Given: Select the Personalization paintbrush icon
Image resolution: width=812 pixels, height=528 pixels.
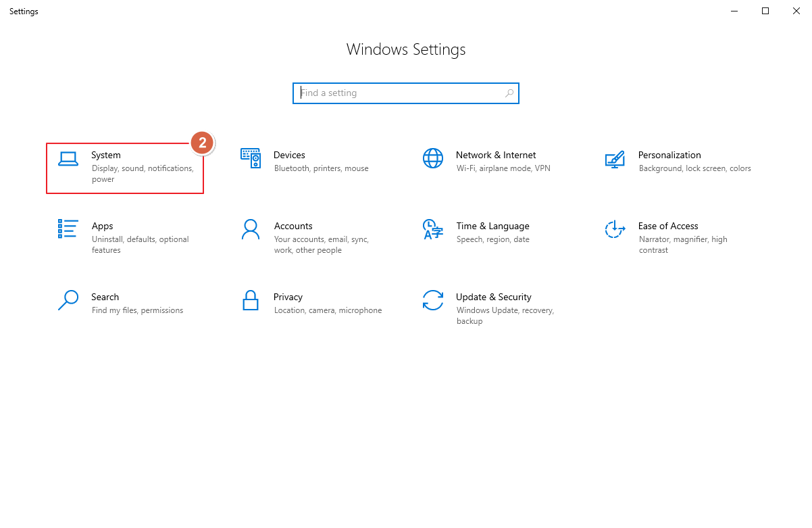Looking at the screenshot, I should (x=615, y=159).
